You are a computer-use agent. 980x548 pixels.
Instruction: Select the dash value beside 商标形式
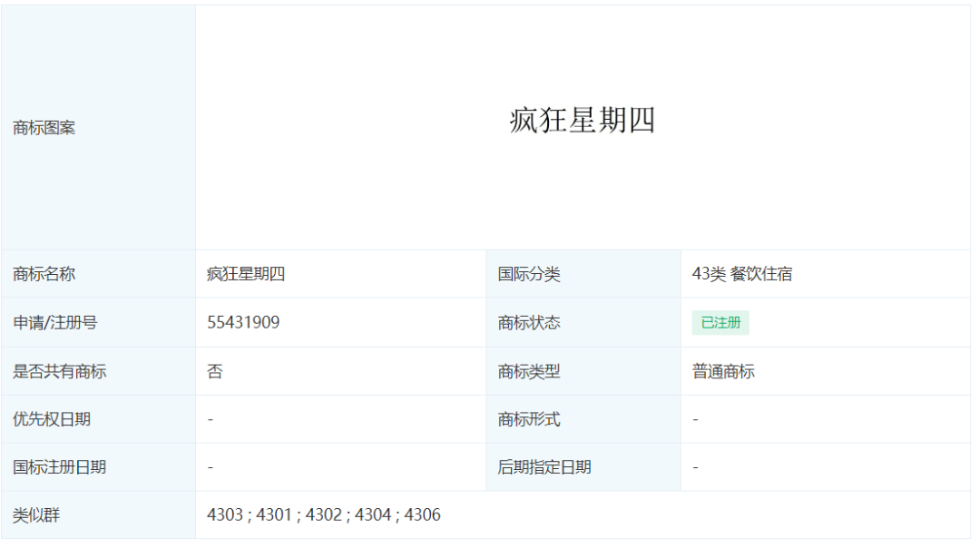click(x=695, y=419)
